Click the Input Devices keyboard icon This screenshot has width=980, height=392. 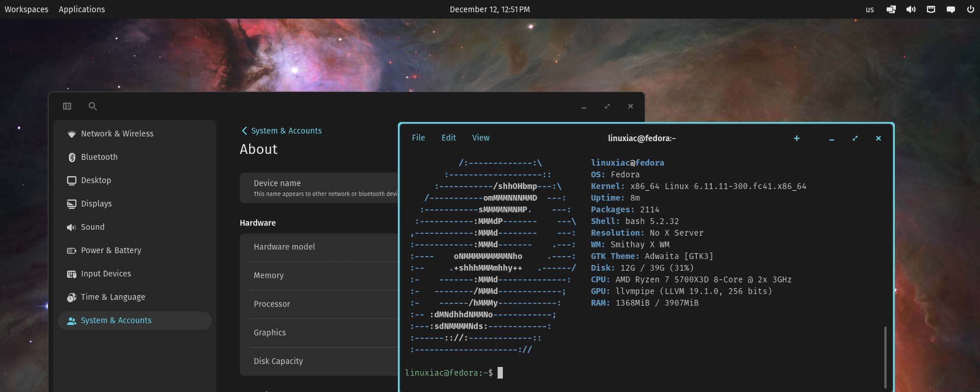point(72,274)
